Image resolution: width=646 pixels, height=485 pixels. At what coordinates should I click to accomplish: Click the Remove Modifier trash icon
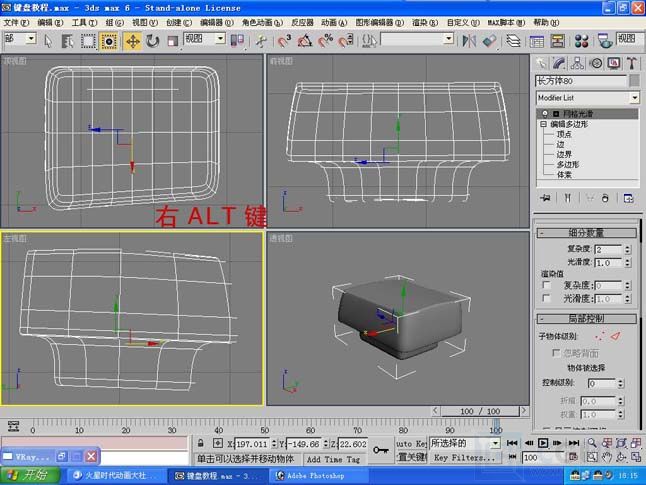click(x=605, y=198)
